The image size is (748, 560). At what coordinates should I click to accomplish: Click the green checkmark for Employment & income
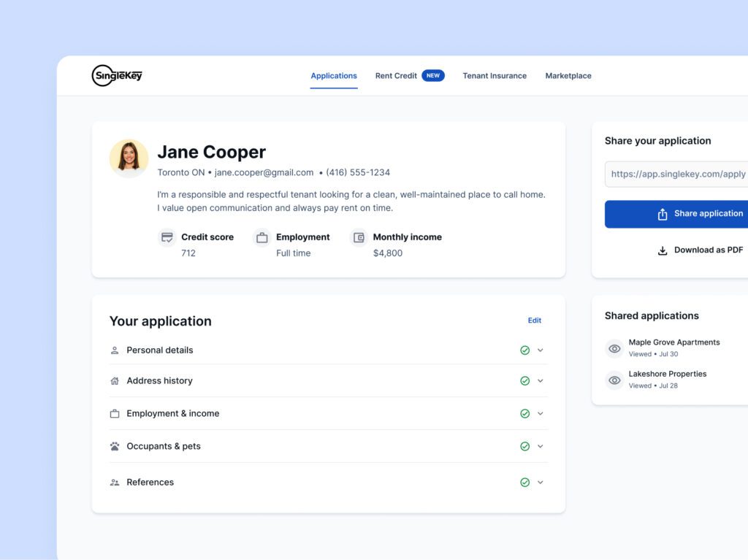(x=524, y=413)
